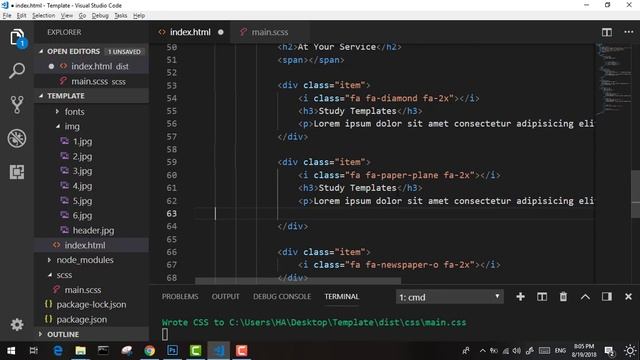Maximize panel with the up chevron
The height and width of the screenshot is (360, 640).
[585, 297]
